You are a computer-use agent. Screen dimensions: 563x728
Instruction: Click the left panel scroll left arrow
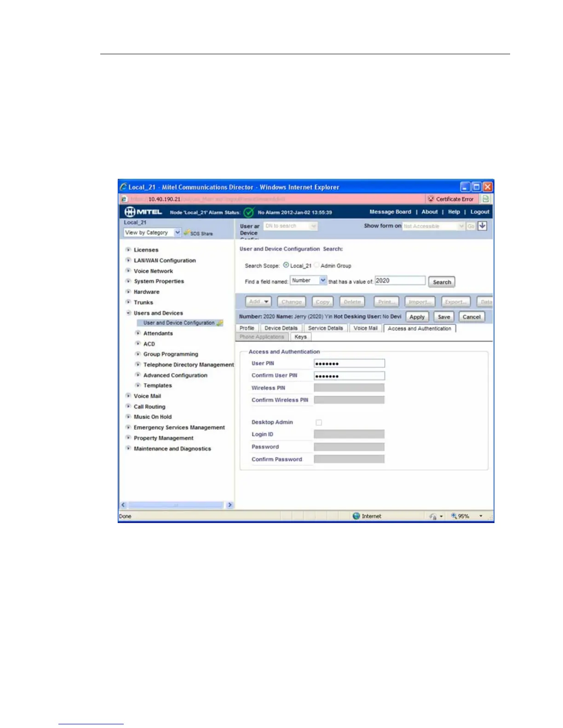pos(123,505)
